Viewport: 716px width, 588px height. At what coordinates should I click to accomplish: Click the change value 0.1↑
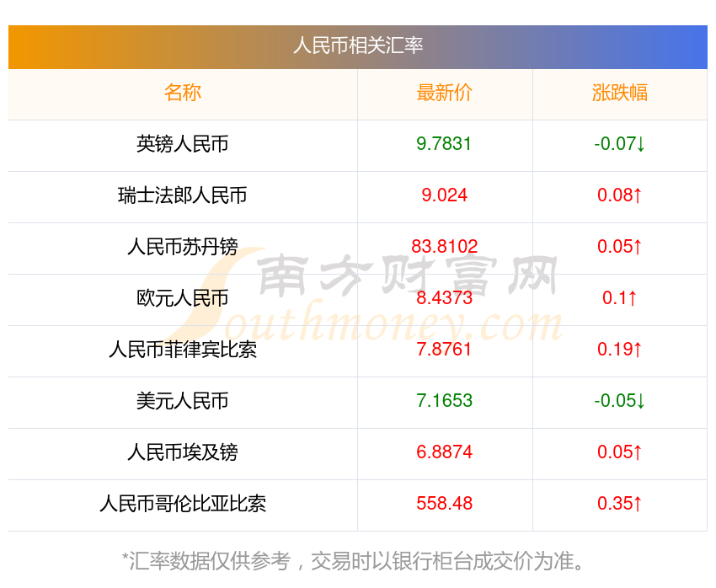[x=620, y=298]
